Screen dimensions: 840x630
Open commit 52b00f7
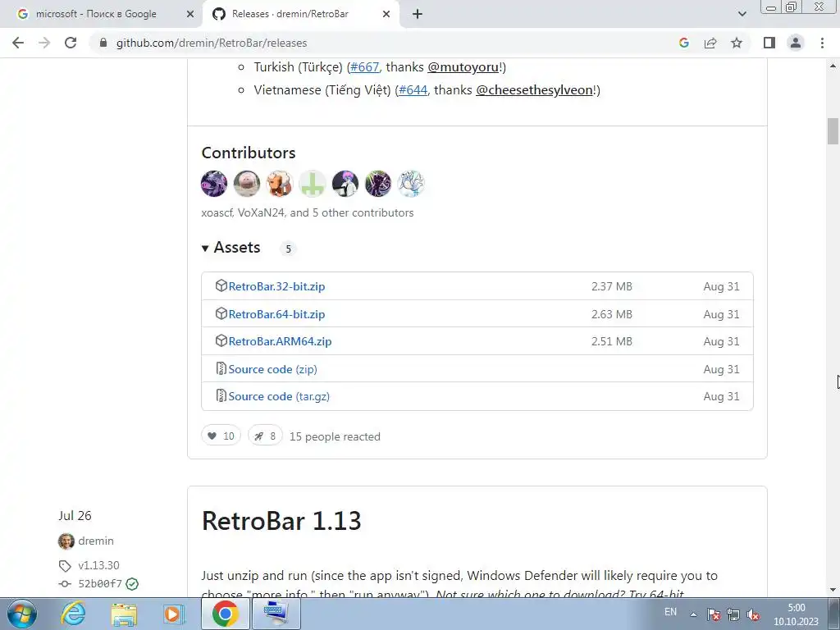coord(100,584)
